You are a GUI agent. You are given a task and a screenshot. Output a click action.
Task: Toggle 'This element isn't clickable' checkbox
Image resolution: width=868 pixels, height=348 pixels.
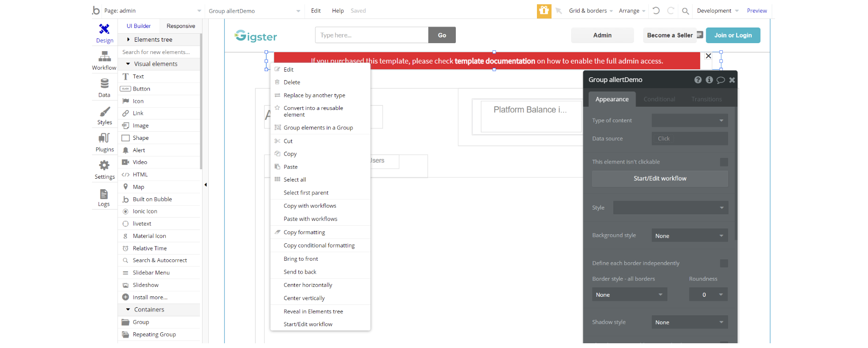(x=724, y=162)
